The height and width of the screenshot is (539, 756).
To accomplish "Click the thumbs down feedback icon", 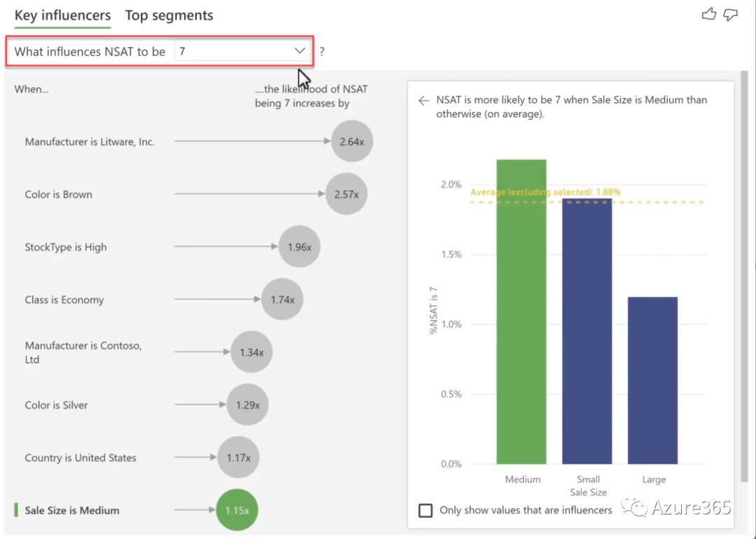I will point(730,14).
